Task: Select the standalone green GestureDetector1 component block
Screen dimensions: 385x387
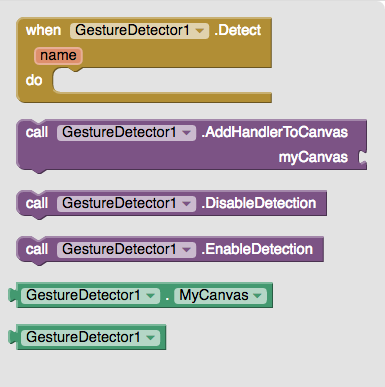Action: click(x=87, y=337)
